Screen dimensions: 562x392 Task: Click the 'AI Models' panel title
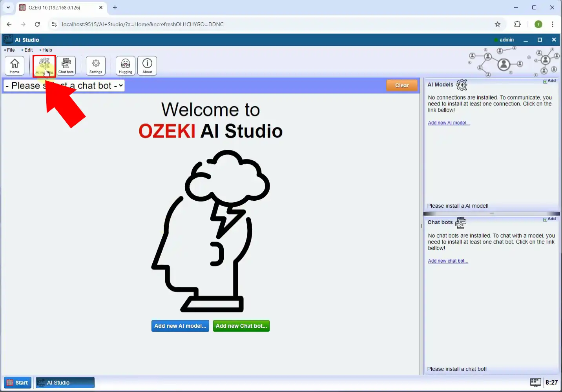tap(440, 85)
